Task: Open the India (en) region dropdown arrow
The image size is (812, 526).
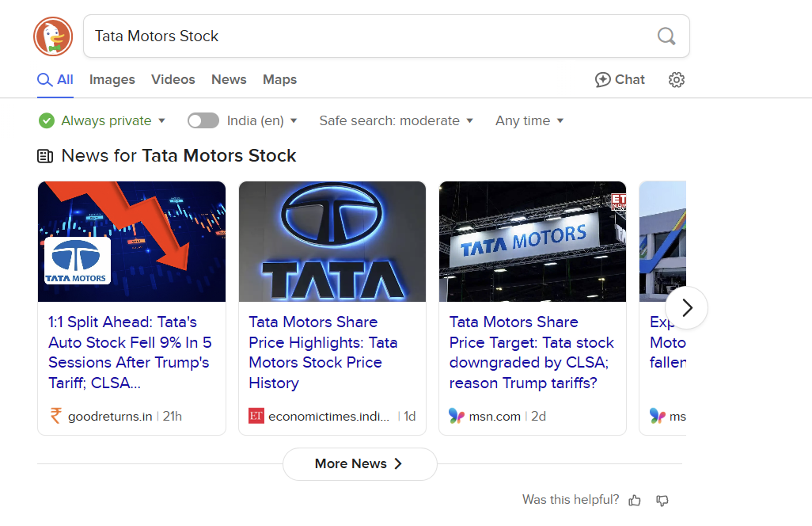Action: point(294,121)
